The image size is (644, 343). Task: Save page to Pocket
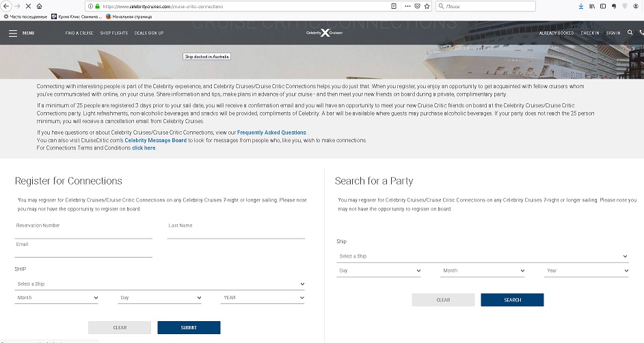[417, 6]
